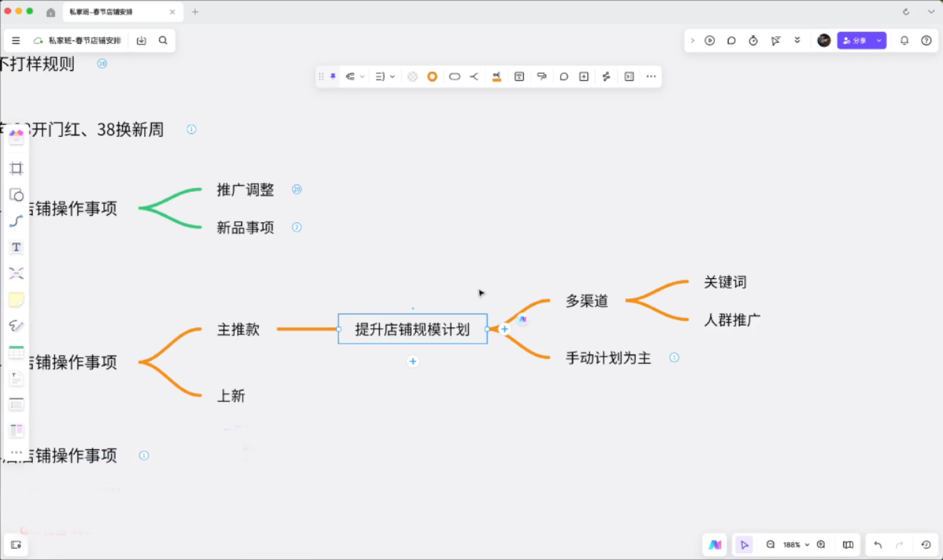Screen dimensions: 943x560
Task: Expand the zoom level 188% dropdown
Action: coord(796,545)
